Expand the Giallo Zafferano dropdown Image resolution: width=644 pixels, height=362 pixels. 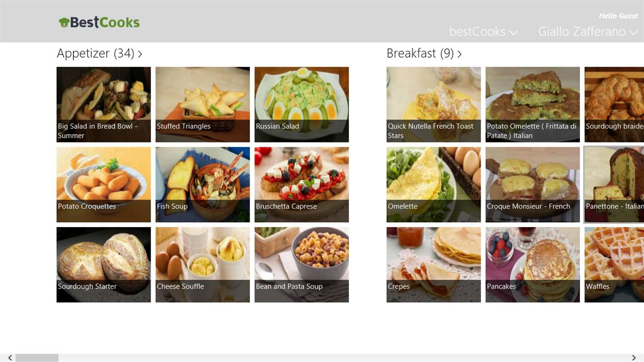(x=588, y=32)
